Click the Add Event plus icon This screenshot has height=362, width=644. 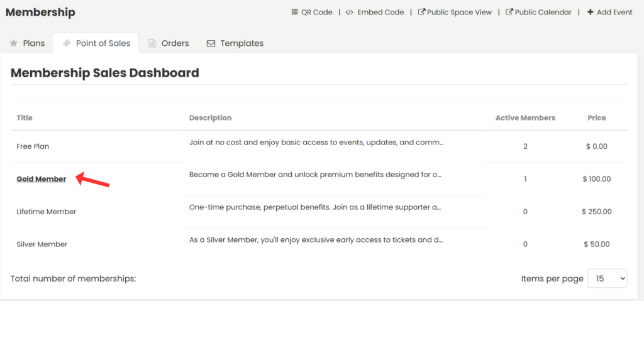pos(590,12)
